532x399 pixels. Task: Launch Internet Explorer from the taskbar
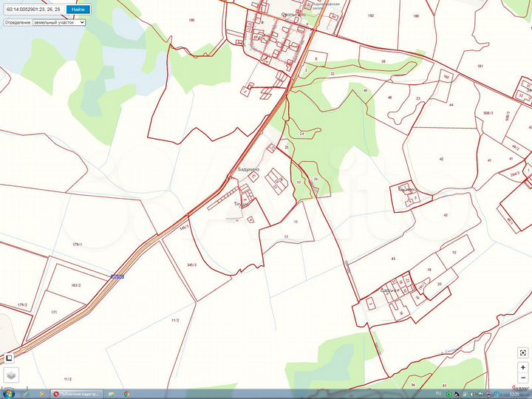[x=27, y=394]
